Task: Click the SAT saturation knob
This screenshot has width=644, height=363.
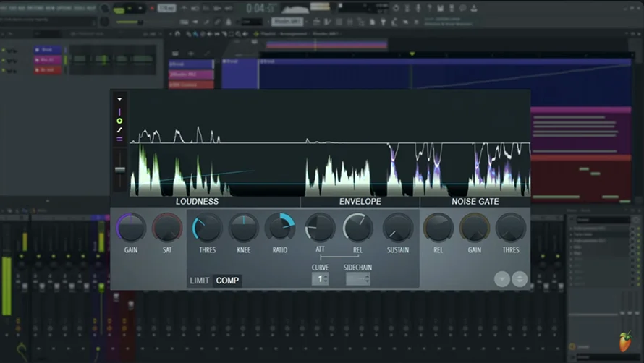Action: (x=167, y=228)
